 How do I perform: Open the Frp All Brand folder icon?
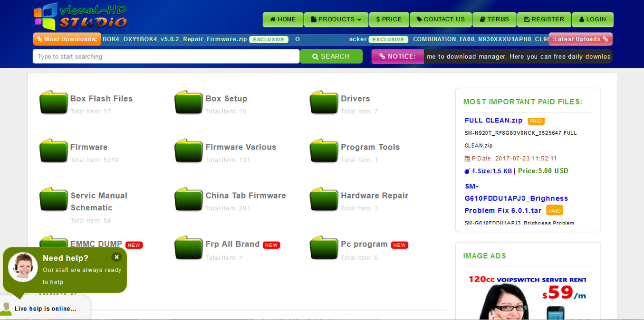click(188, 247)
